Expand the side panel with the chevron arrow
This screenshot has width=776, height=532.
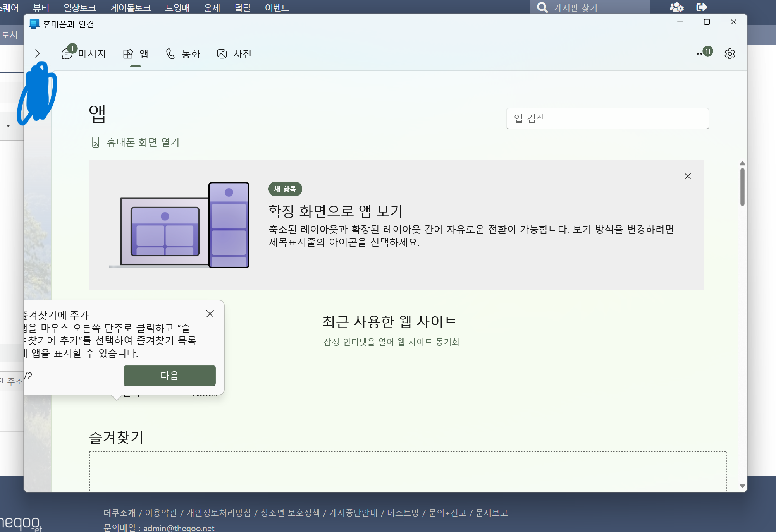pyautogui.click(x=37, y=53)
